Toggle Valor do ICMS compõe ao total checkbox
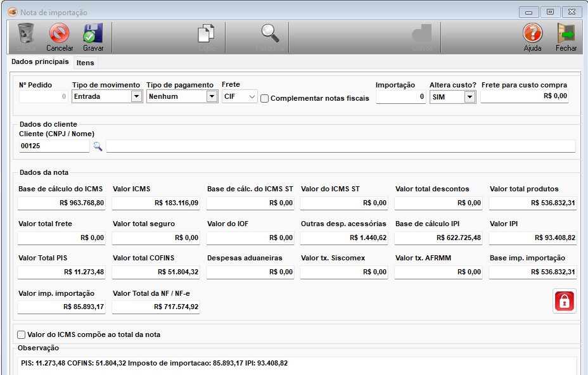The image size is (588, 375). pyautogui.click(x=22, y=334)
